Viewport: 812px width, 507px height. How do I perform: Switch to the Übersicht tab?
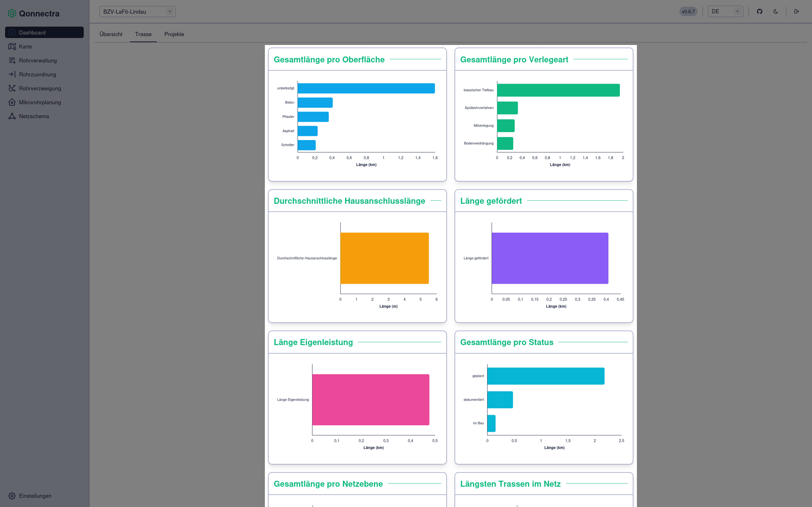coord(111,34)
